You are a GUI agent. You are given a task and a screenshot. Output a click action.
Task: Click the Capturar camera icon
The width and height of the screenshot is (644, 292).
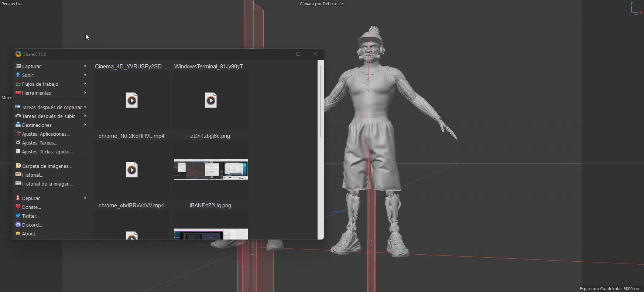click(18, 66)
